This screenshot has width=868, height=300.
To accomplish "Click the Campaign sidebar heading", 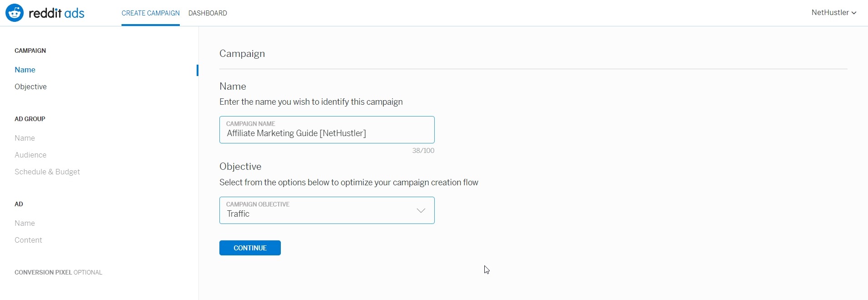I will [x=30, y=51].
